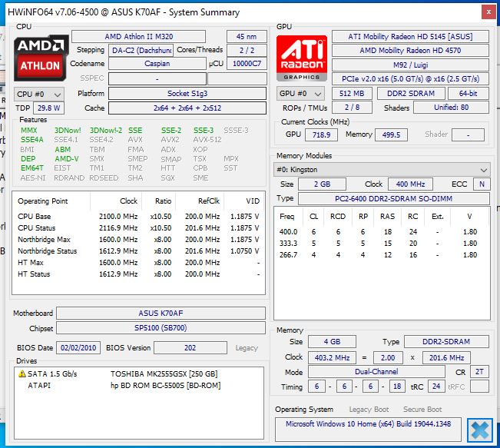Click the Shaders Unified: 80 field
The width and height of the screenshot is (500, 448).
click(x=451, y=108)
